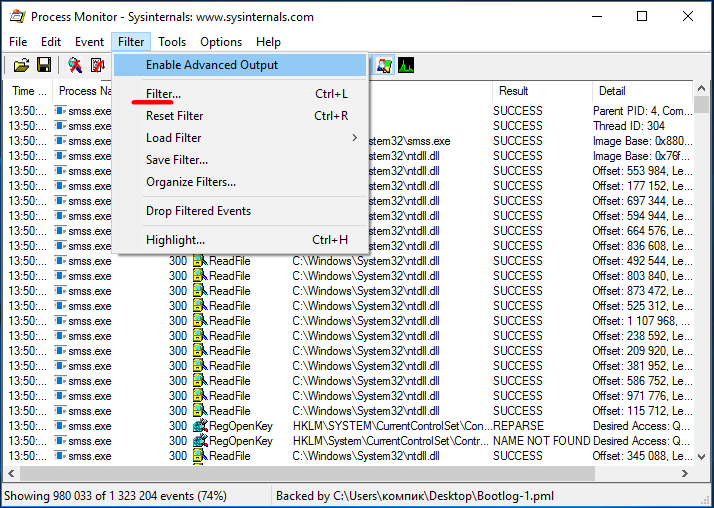
Task: Click smss.exe icon in Offset 553 984 row
Action: [x=61, y=171]
